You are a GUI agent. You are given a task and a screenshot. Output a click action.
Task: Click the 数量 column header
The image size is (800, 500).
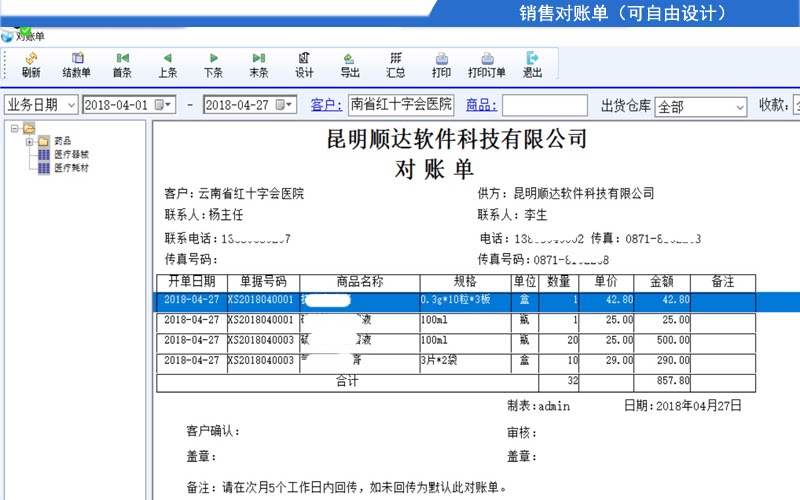point(559,282)
